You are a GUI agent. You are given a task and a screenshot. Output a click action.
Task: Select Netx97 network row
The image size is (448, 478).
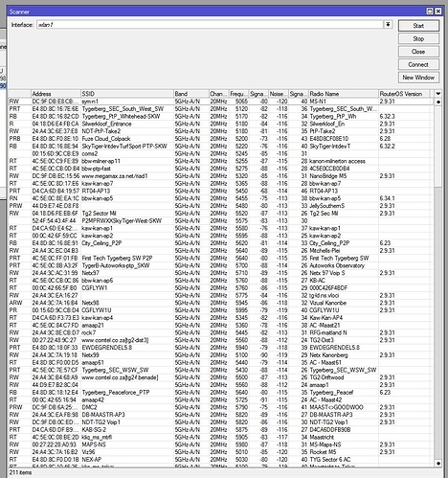coord(221,273)
